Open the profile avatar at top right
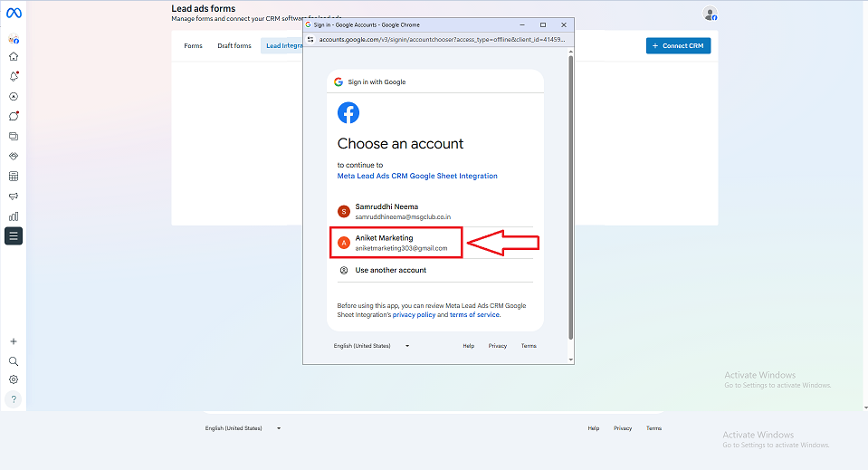Viewport: 868px width, 470px height. 710,14
